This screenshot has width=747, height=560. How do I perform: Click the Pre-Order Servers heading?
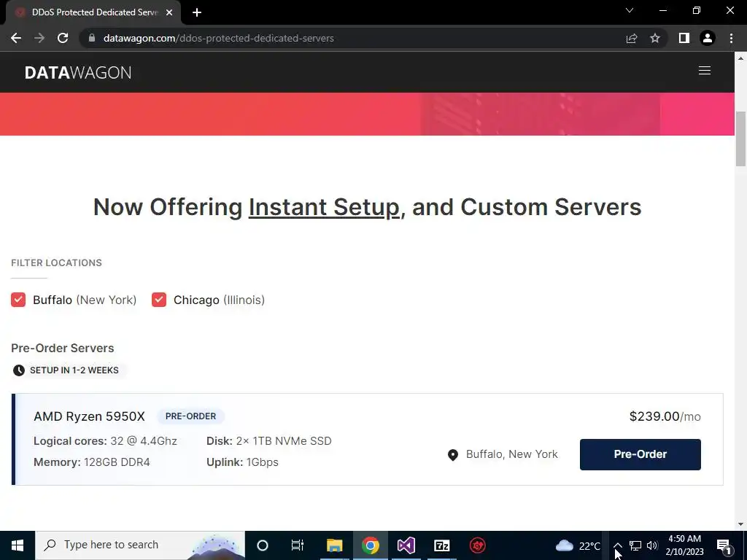tap(63, 348)
